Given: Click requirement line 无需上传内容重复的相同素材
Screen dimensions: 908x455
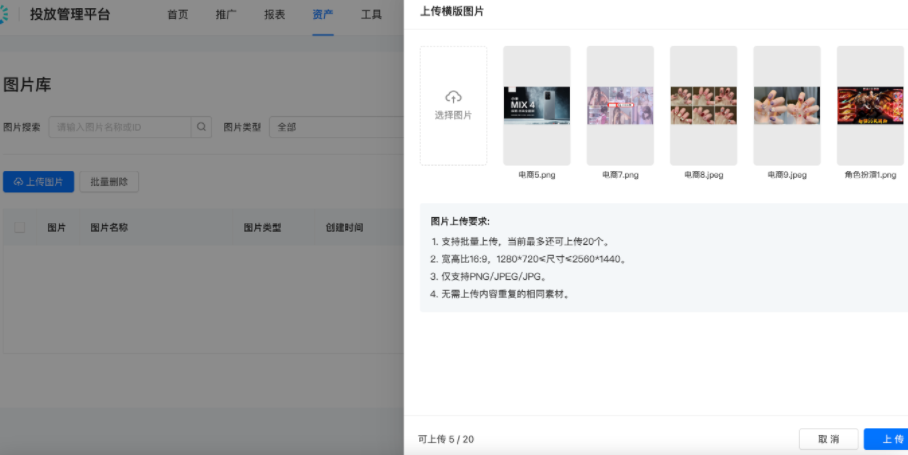Looking at the screenshot, I should pos(501,294).
